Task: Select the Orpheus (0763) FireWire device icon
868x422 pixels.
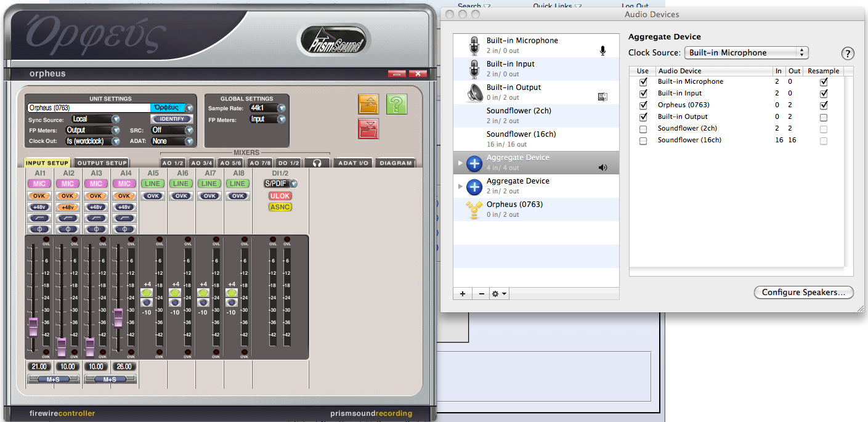Action: tap(474, 209)
